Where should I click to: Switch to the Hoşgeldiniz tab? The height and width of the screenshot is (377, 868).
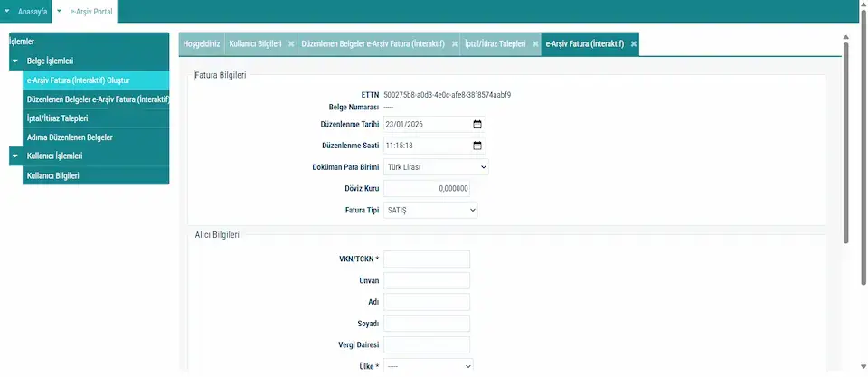(x=201, y=44)
